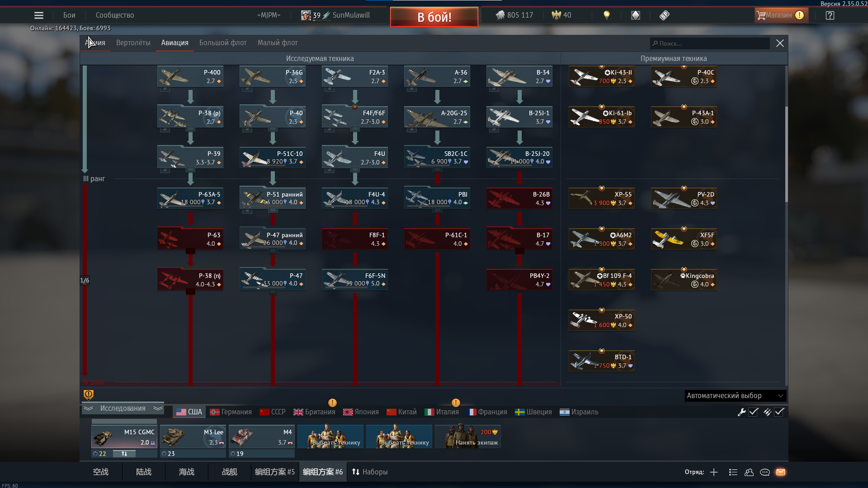Open the squad list icon
The width and height of the screenshot is (868, 488).
tap(733, 472)
